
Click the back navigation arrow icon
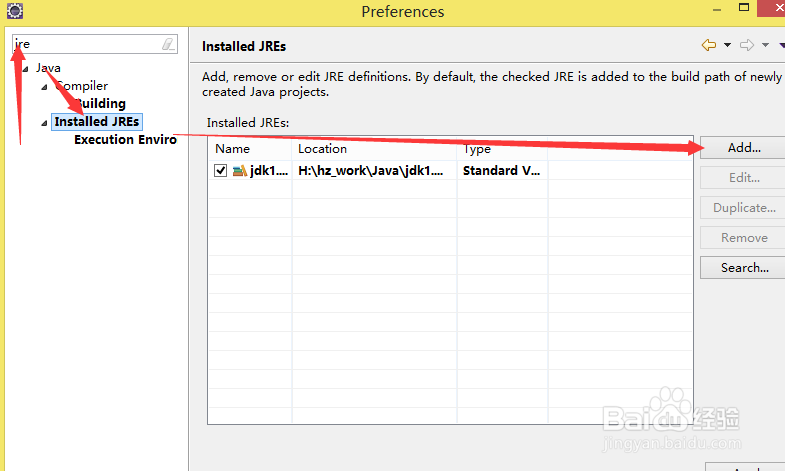coord(709,45)
